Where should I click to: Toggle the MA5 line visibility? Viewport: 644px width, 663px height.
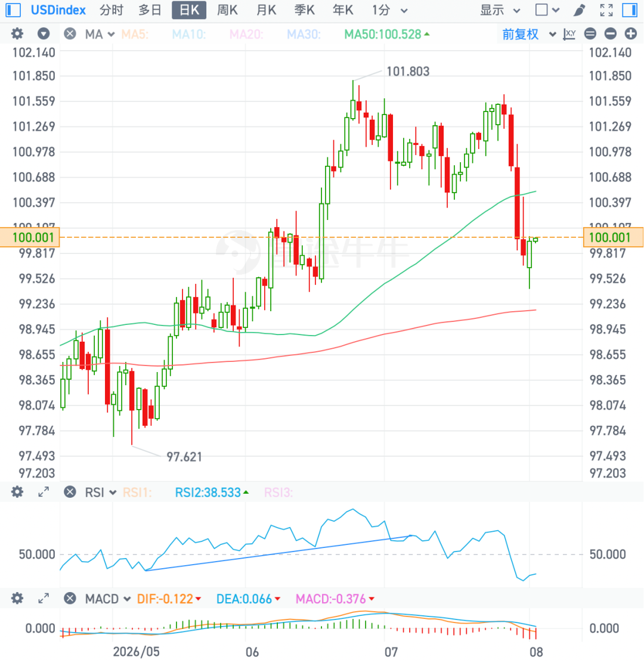pos(135,34)
